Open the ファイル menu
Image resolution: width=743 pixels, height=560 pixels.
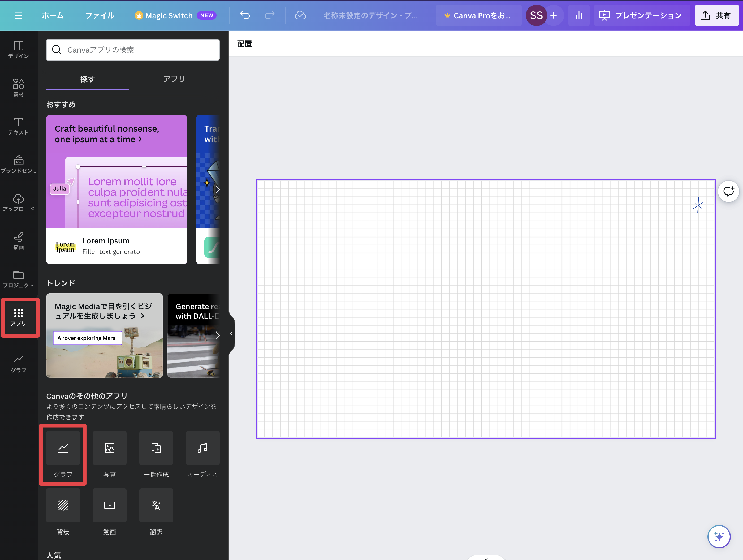pyautogui.click(x=100, y=15)
